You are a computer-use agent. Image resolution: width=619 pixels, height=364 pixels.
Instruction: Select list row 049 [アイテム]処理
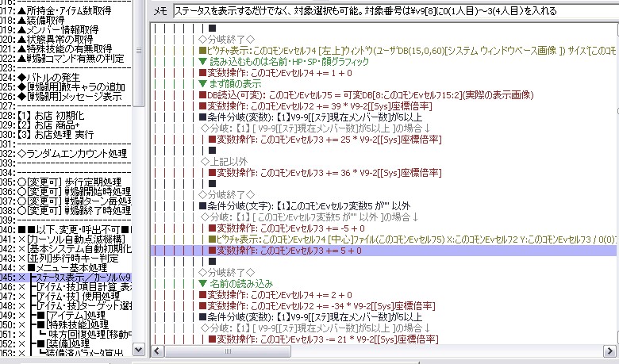(66, 315)
